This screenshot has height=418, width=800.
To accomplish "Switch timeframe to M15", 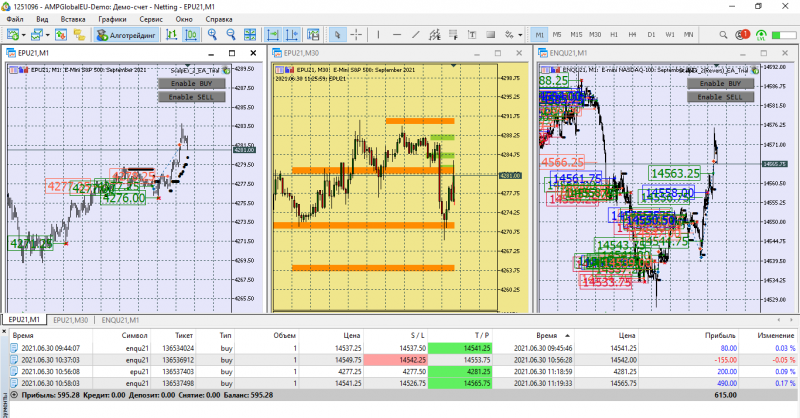I will coord(576,35).
